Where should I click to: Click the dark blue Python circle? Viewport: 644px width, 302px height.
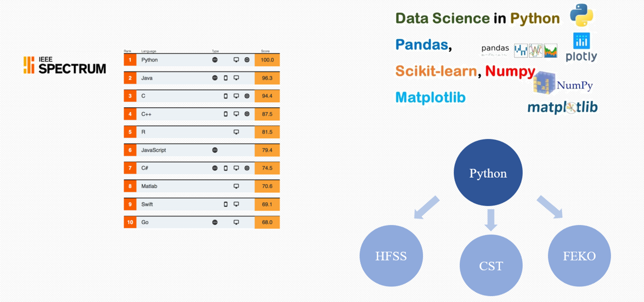click(x=488, y=173)
